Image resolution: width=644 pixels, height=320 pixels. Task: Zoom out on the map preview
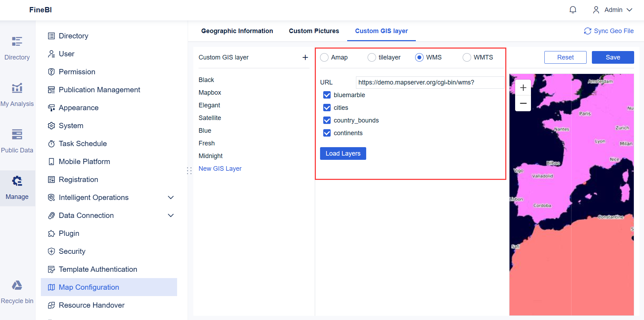(523, 103)
